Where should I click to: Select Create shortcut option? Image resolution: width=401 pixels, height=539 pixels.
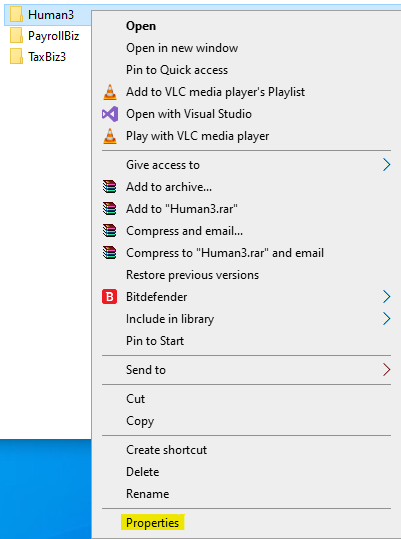click(167, 450)
